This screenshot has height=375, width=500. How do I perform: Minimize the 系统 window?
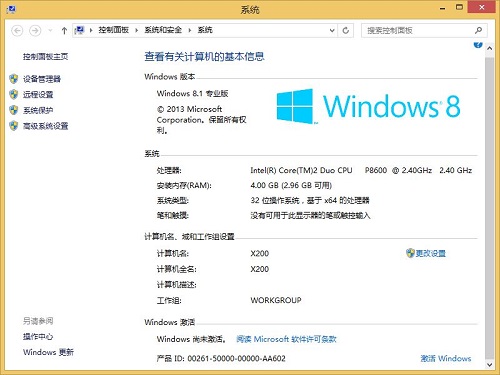[x=443, y=8]
